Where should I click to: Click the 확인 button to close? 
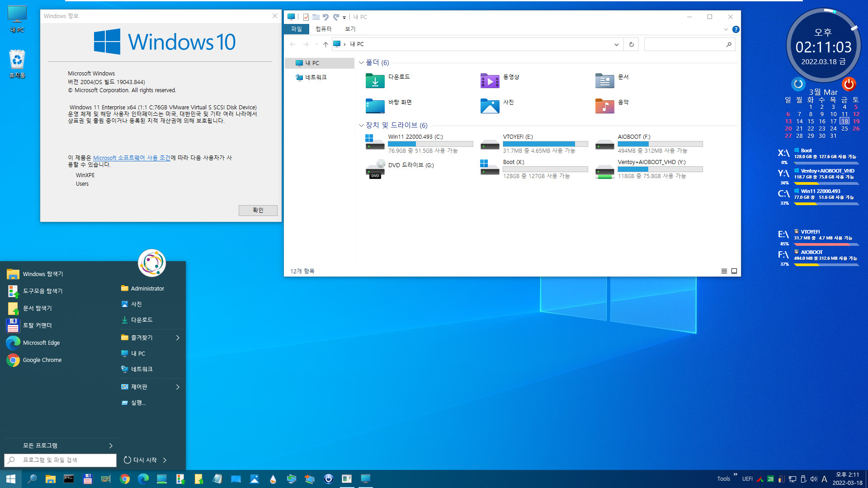click(x=256, y=210)
